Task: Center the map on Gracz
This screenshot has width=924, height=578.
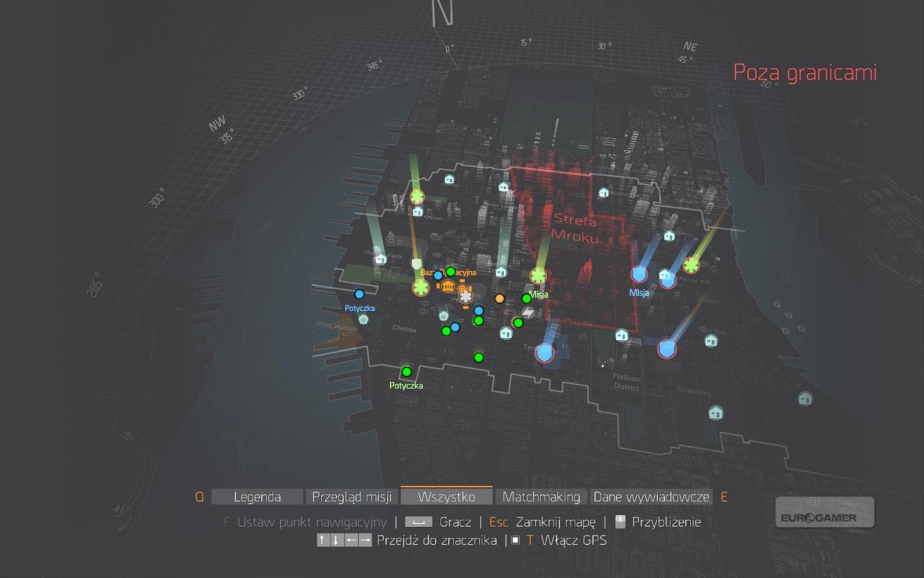Action: coord(455,522)
